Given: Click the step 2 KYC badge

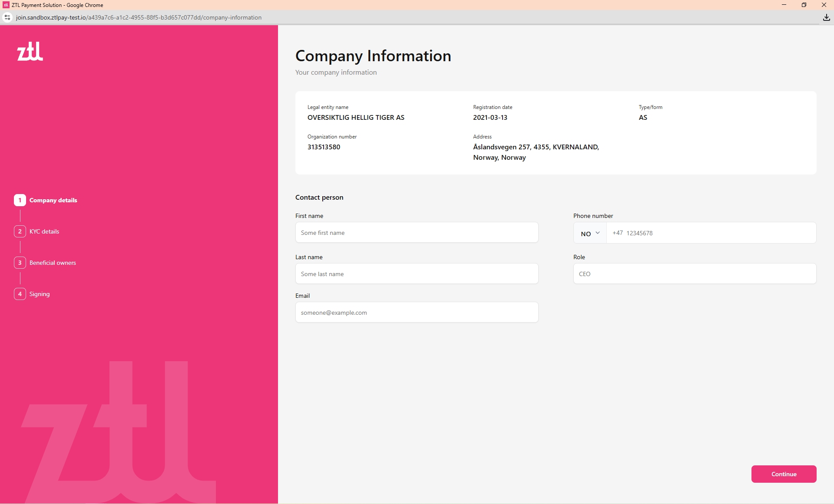Looking at the screenshot, I should (x=20, y=231).
